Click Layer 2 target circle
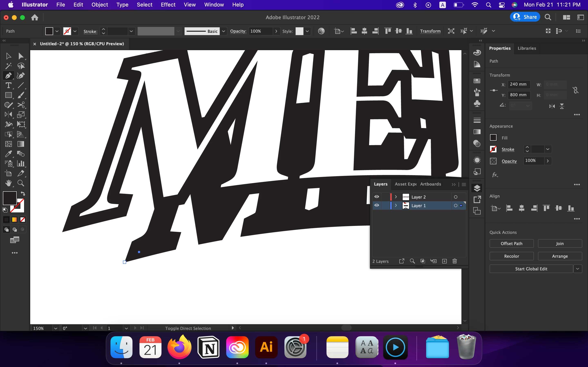 [455, 197]
